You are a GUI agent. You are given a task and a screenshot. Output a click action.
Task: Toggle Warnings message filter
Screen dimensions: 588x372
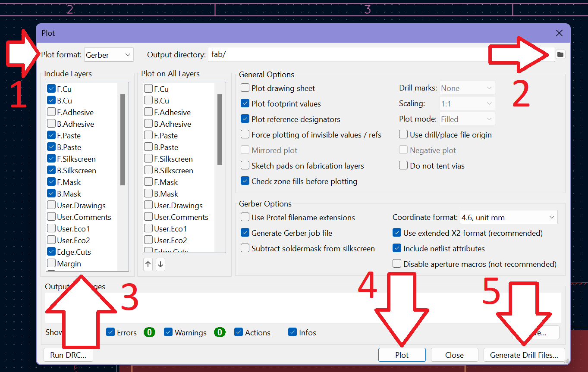[168, 332]
